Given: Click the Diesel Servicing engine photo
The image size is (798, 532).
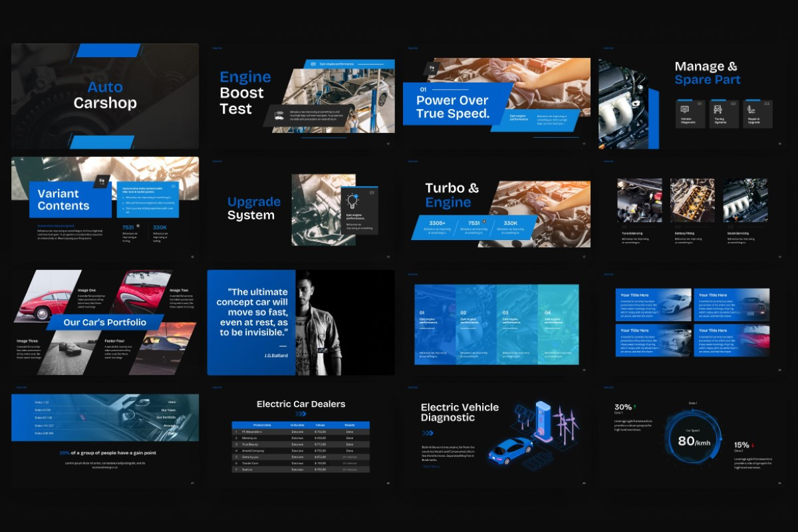Looking at the screenshot, I should coord(745,200).
